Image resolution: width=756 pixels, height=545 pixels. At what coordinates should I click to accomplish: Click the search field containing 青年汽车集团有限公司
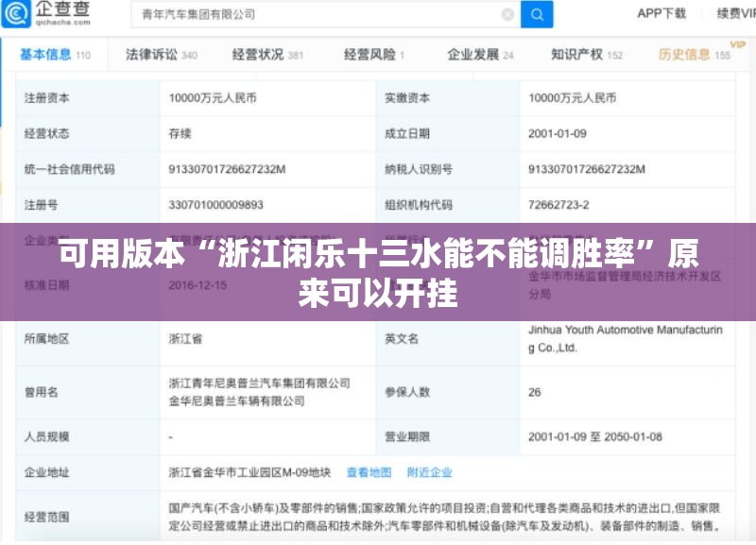coord(326,14)
